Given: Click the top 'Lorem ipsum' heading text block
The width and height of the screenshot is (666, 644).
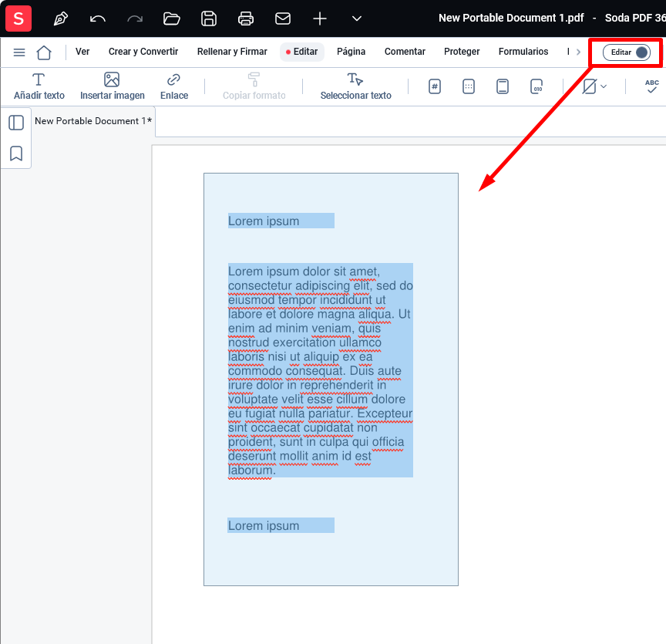Looking at the screenshot, I should (x=281, y=221).
